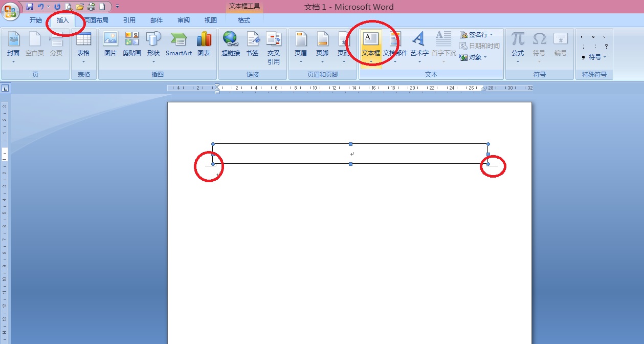Open the 封面 cover page gallery
644x344 pixels.
(13, 47)
